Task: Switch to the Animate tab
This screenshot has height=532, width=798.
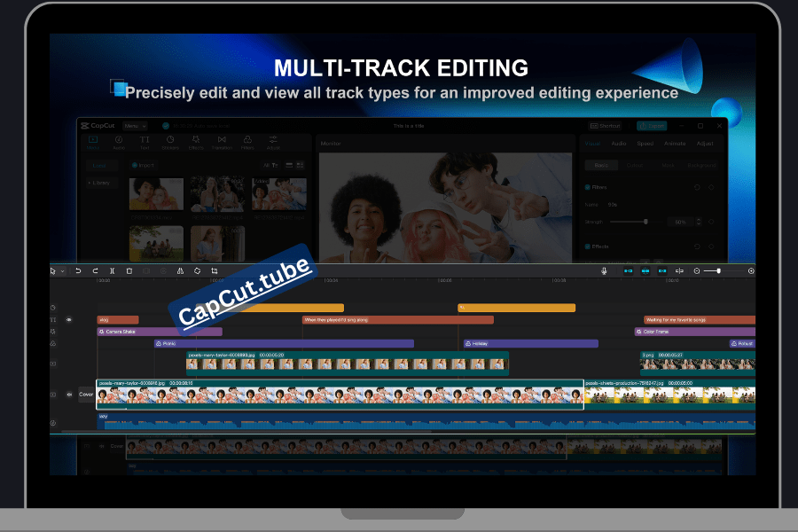Action: tap(675, 144)
